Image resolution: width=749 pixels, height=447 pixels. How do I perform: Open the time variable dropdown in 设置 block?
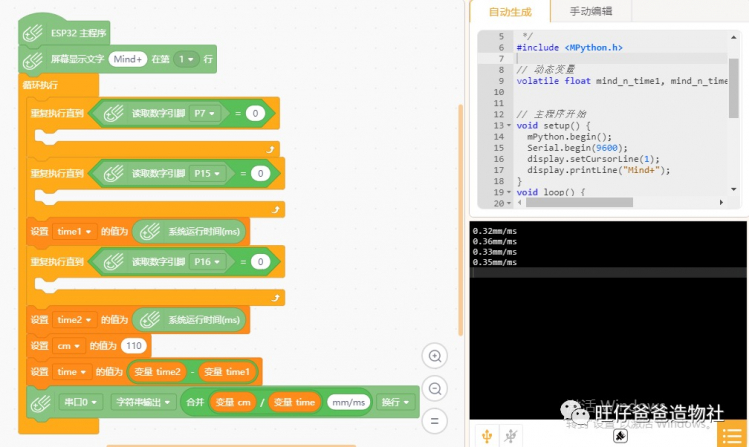(x=72, y=372)
